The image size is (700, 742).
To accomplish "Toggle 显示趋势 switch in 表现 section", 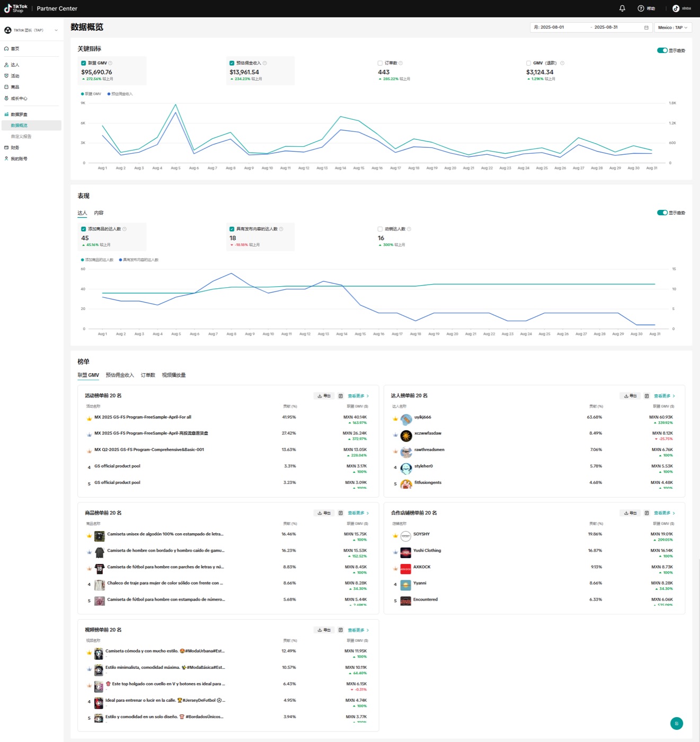I will 662,213.
